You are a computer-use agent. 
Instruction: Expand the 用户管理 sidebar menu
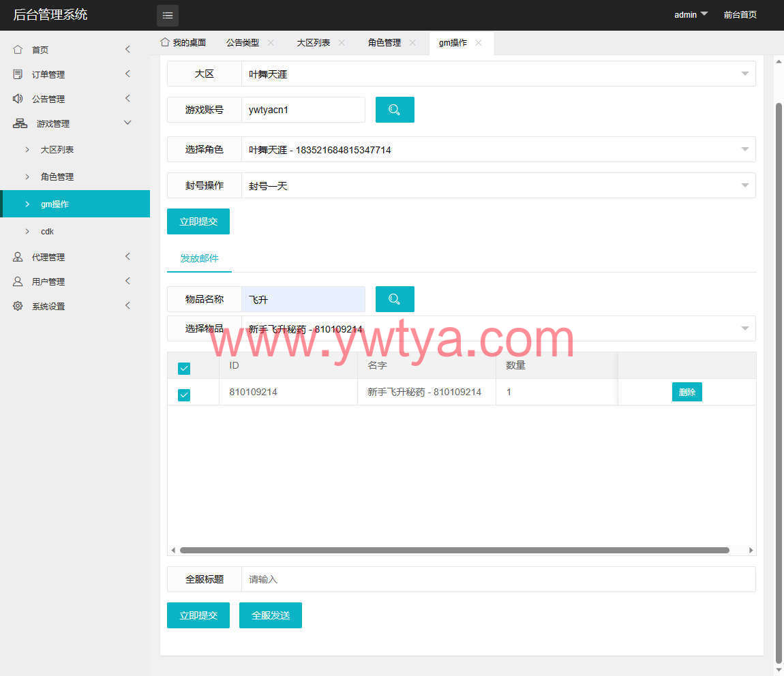click(128, 281)
